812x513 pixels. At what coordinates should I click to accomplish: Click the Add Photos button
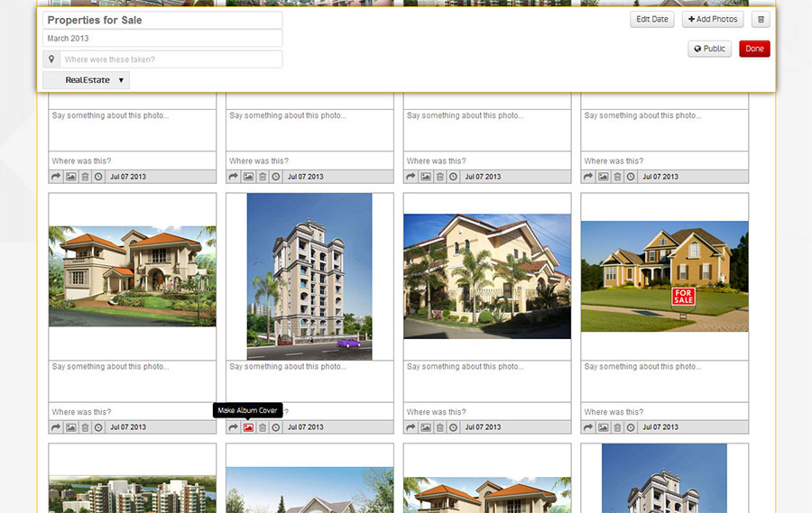[x=713, y=19]
